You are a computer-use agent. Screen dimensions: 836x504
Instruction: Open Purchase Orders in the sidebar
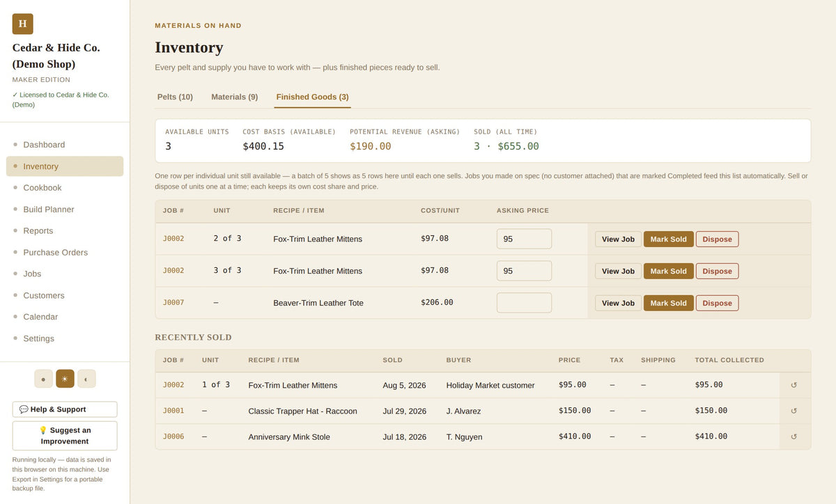coord(65,253)
